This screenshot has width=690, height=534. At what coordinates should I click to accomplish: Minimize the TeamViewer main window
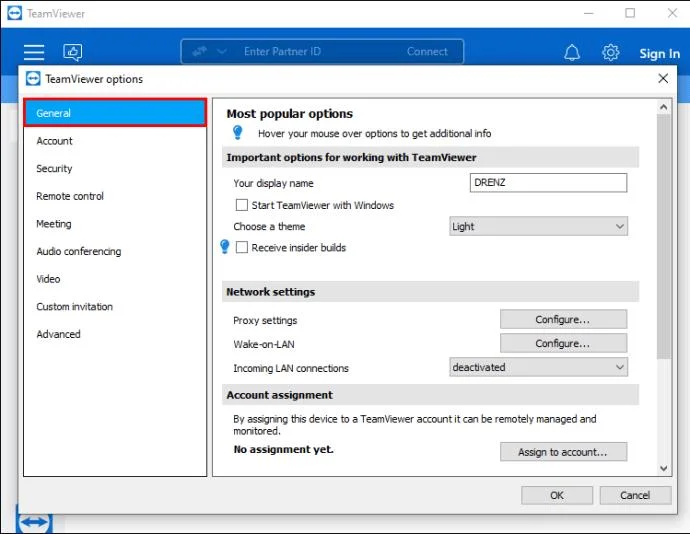pos(588,13)
